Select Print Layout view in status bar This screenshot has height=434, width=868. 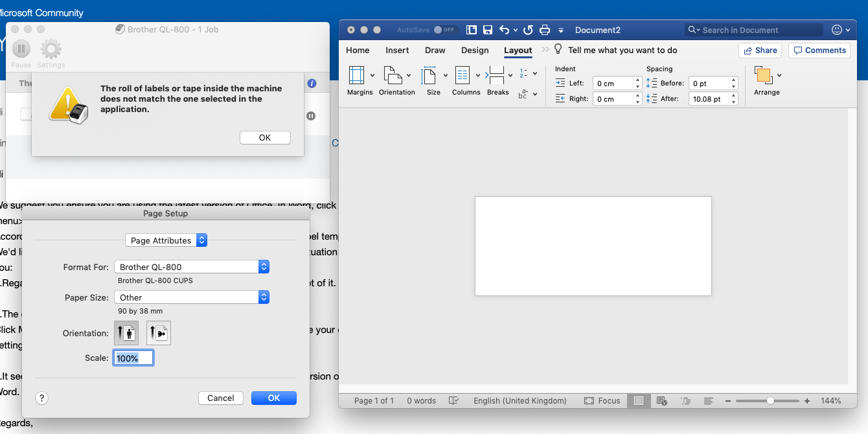point(639,401)
